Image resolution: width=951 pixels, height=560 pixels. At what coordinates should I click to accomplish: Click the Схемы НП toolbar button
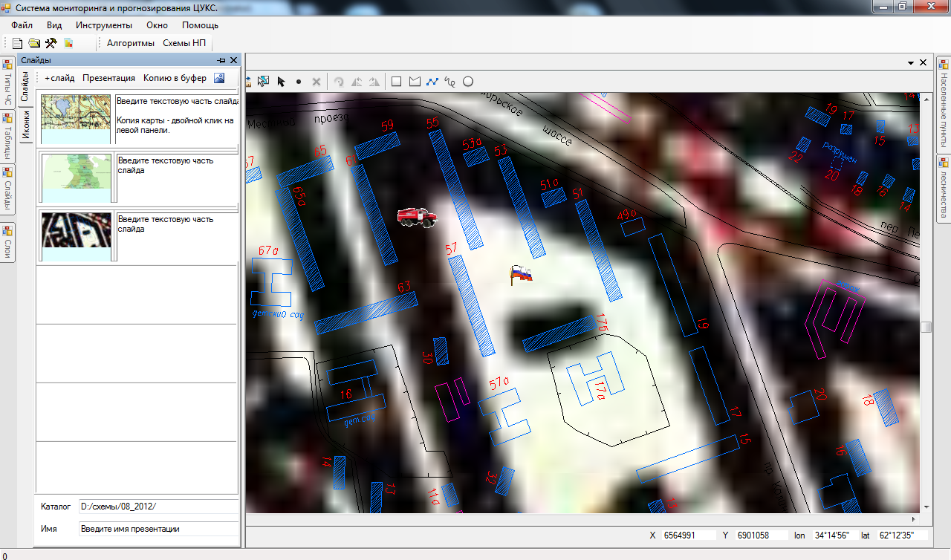pos(184,43)
